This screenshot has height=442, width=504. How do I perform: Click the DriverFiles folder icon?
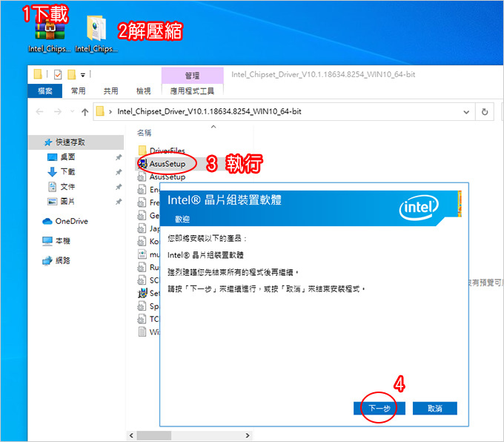click(142, 151)
